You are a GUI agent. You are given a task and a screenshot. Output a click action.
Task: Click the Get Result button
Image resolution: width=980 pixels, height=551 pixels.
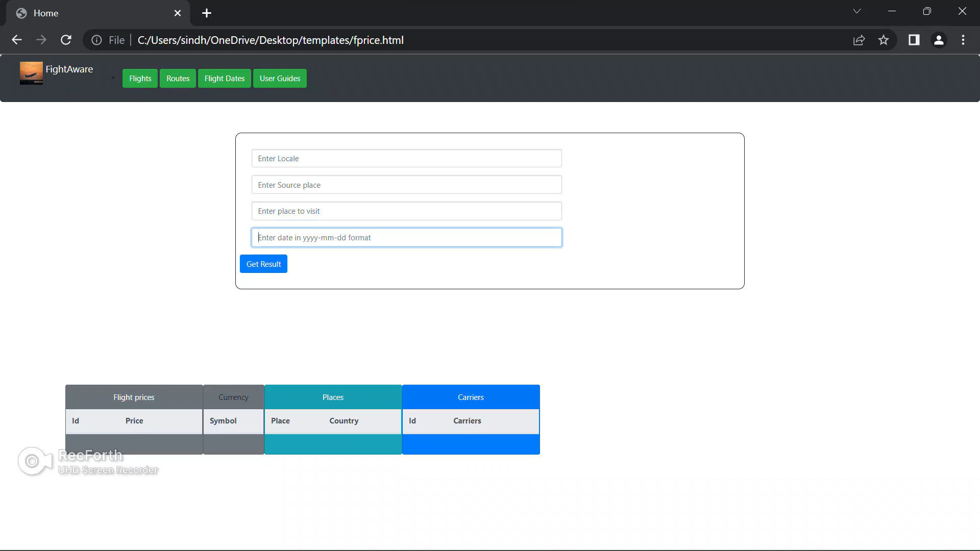[x=263, y=264]
